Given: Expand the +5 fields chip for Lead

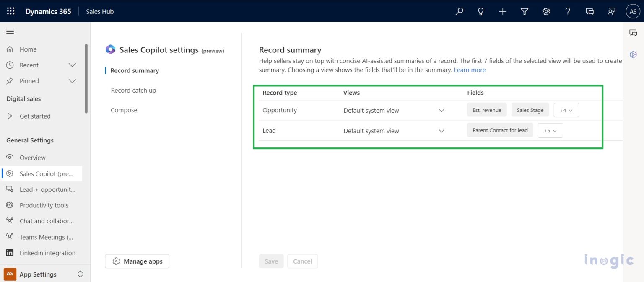Looking at the screenshot, I should (550, 130).
